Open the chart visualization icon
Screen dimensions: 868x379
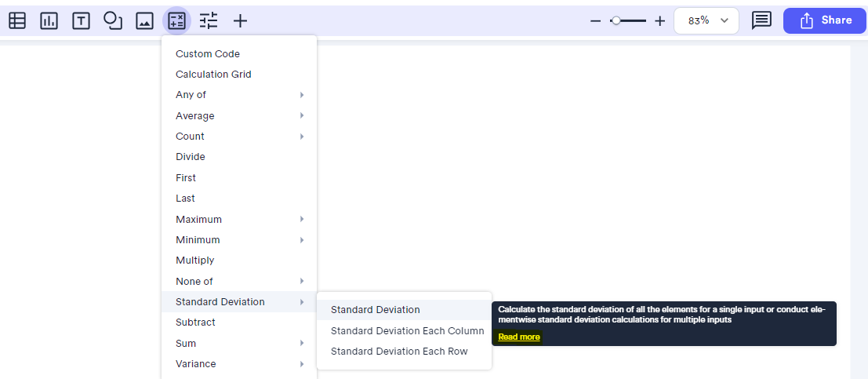click(x=49, y=21)
